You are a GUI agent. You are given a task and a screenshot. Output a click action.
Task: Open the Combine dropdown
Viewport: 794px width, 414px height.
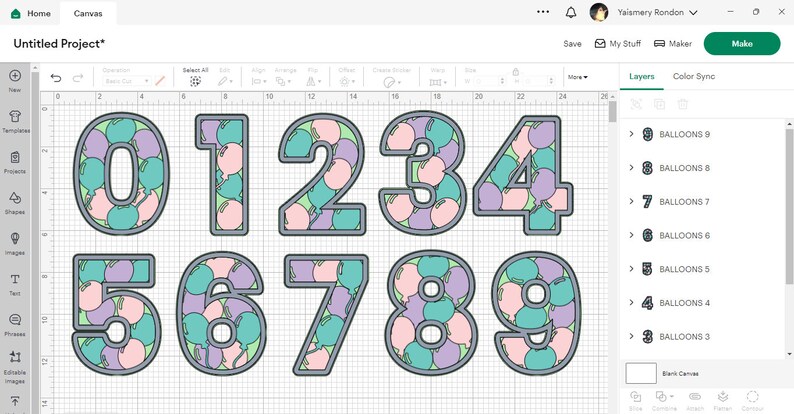click(664, 400)
